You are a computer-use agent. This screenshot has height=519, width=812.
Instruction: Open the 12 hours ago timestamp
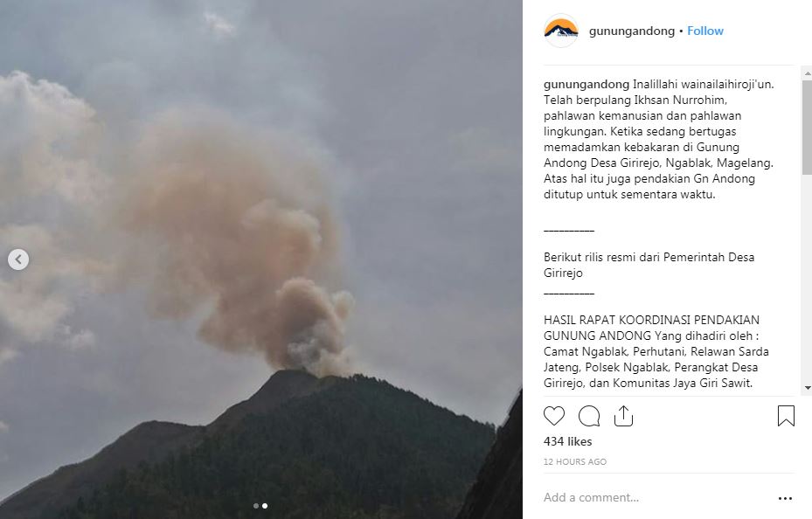point(575,461)
